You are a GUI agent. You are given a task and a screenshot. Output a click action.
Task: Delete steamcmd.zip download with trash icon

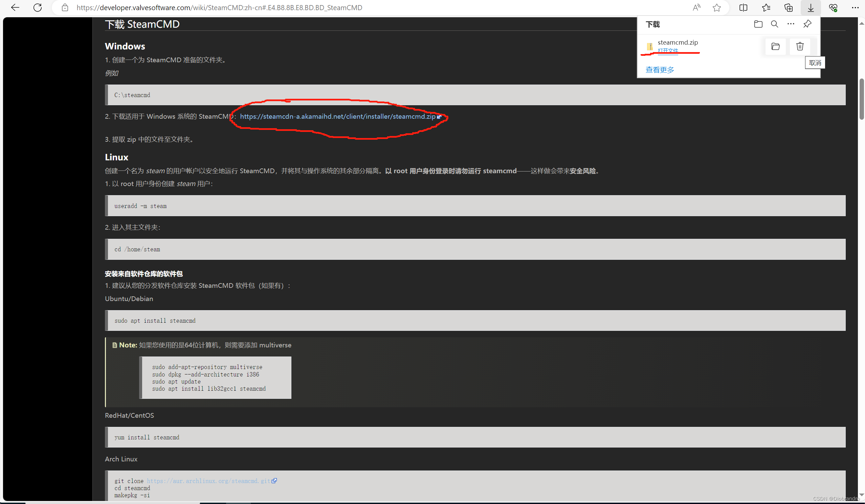800,46
